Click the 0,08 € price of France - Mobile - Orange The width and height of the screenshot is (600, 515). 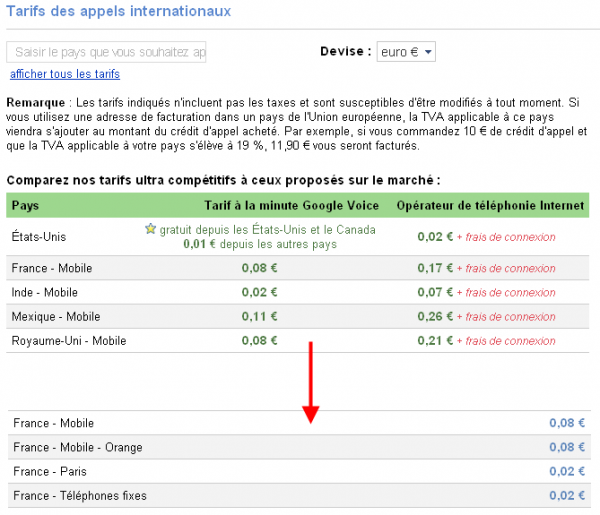tap(567, 447)
